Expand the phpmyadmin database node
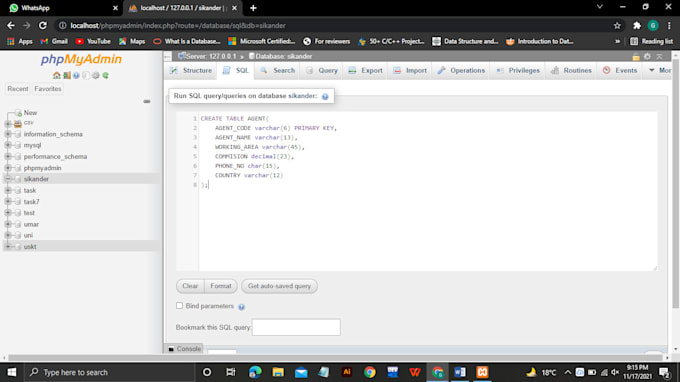The width and height of the screenshot is (680, 382). pyautogui.click(x=8, y=168)
